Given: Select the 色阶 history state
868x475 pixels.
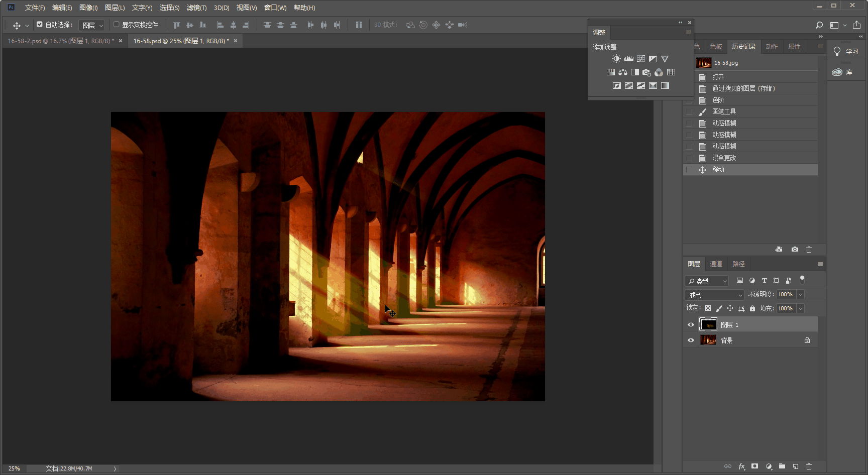Looking at the screenshot, I should coord(718,100).
